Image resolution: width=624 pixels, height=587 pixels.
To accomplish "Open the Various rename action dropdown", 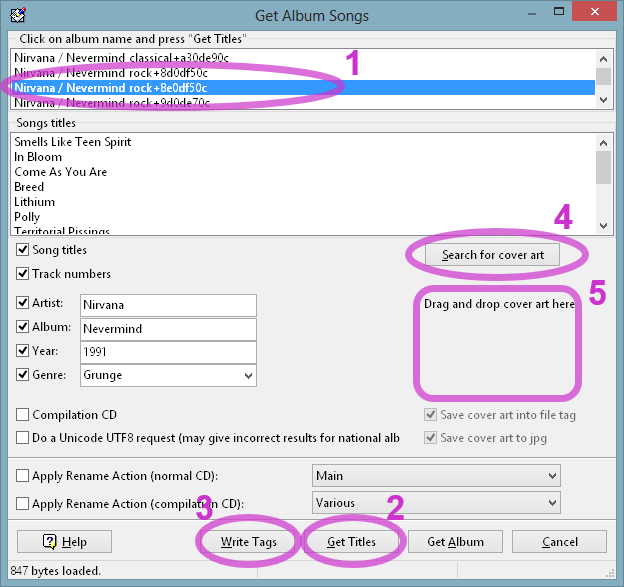I will point(436,503).
